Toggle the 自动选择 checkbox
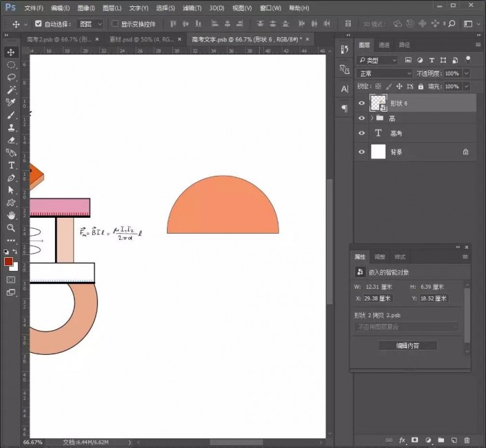 tap(39, 23)
